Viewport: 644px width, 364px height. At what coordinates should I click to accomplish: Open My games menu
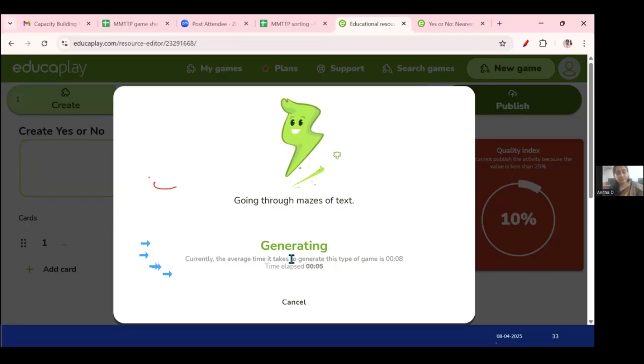tap(214, 68)
